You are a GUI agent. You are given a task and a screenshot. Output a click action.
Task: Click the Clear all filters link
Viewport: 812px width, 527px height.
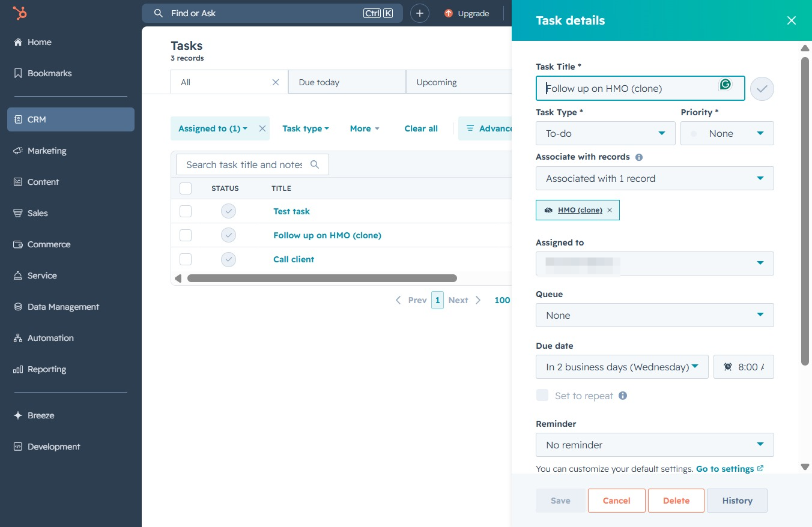(421, 128)
